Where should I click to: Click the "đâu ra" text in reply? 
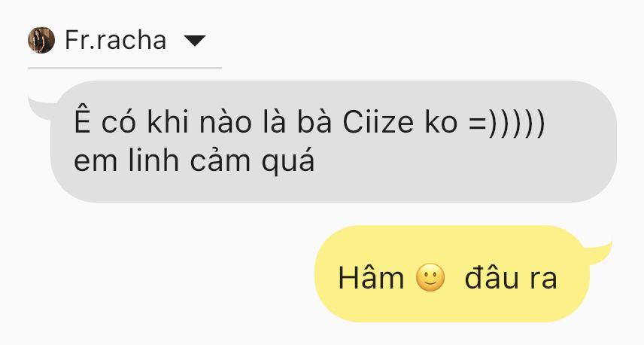tap(511, 279)
